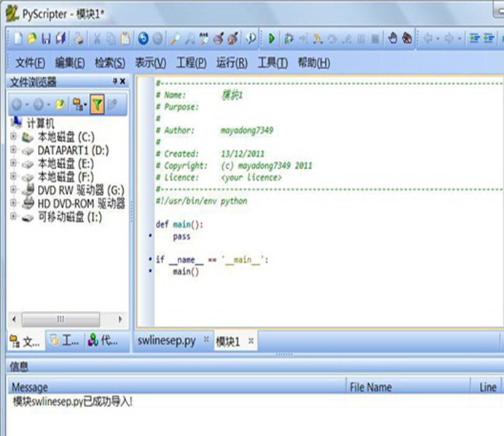The height and width of the screenshot is (436, 504).
Task: Print the file using printer icon
Action: coord(79,39)
